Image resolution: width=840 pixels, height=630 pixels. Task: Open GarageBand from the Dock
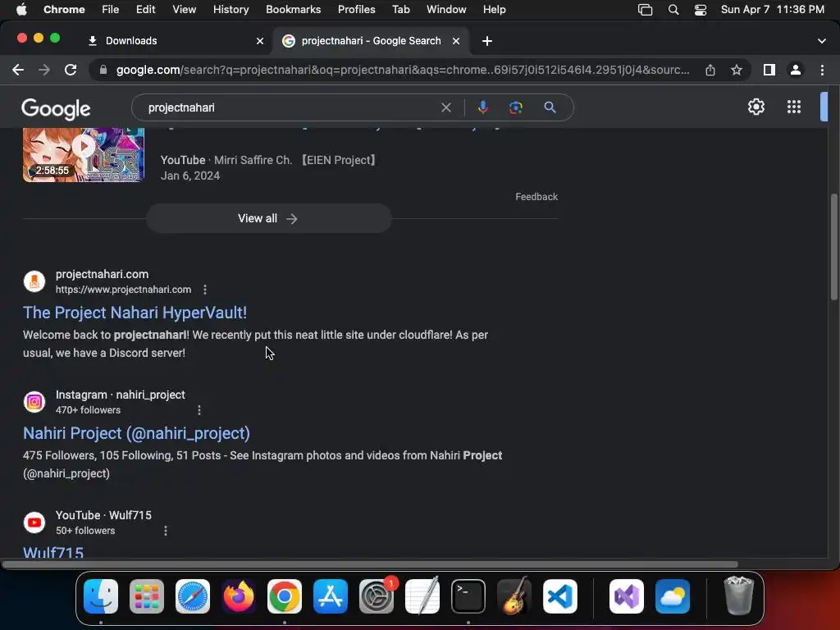514,596
